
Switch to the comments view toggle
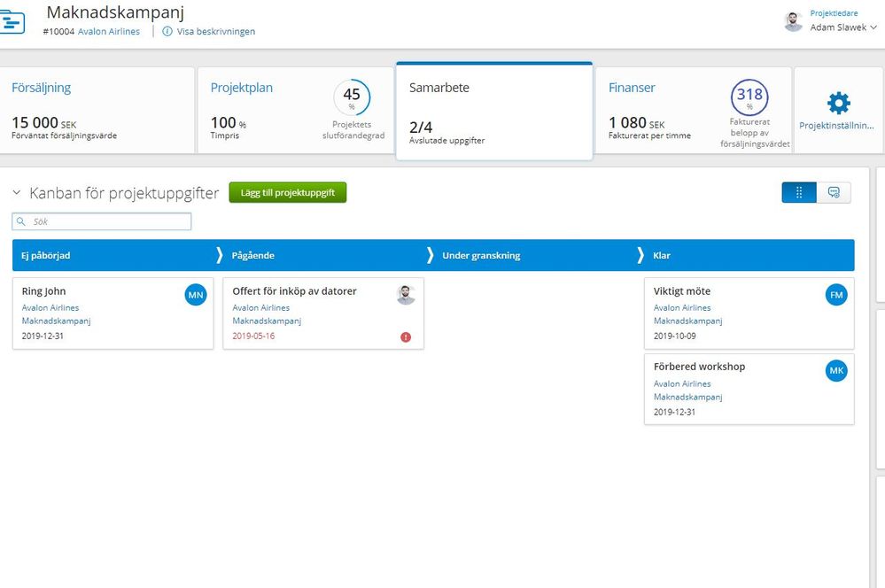click(x=834, y=192)
